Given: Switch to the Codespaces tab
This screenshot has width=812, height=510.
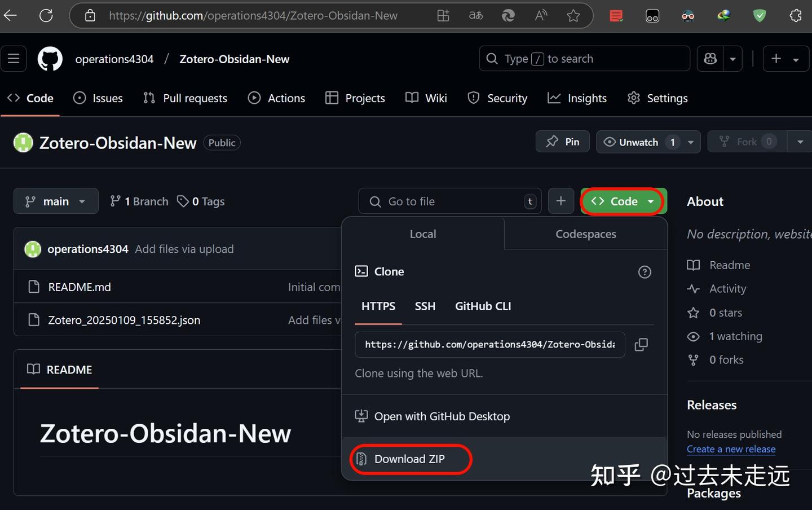Looking at the screenshot, I should pyautogui.click(x=585, y=234).
